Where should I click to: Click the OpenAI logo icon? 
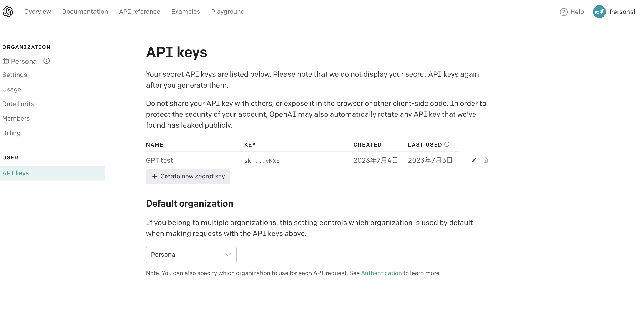coord(8,12)
